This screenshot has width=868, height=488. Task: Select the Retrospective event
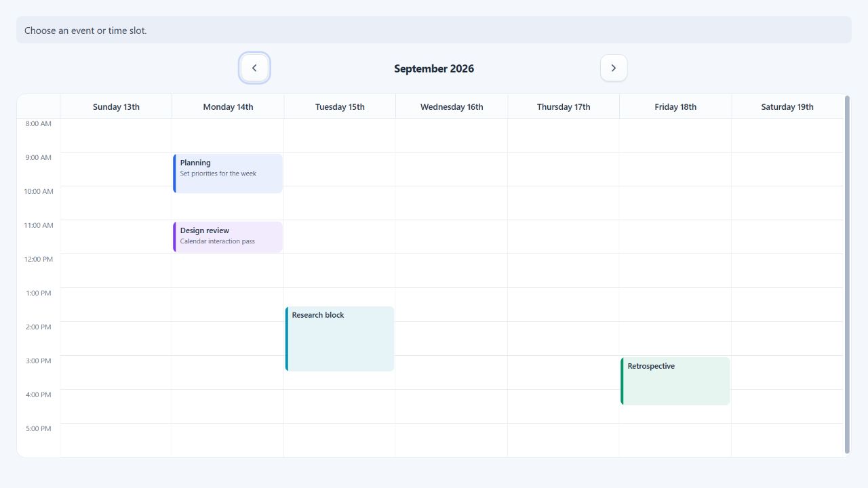(x=675, y=381)
